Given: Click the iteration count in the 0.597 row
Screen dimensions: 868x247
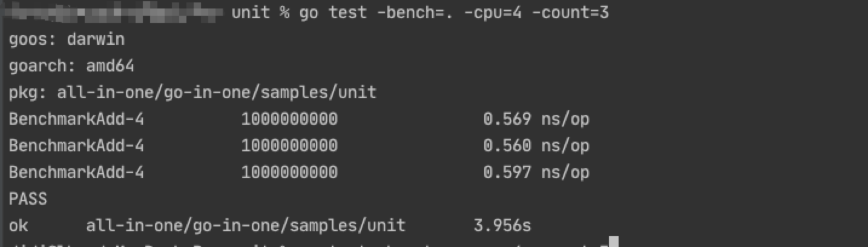Looking at the screenshot, I should pyautogui.click(x=289, y=173).
